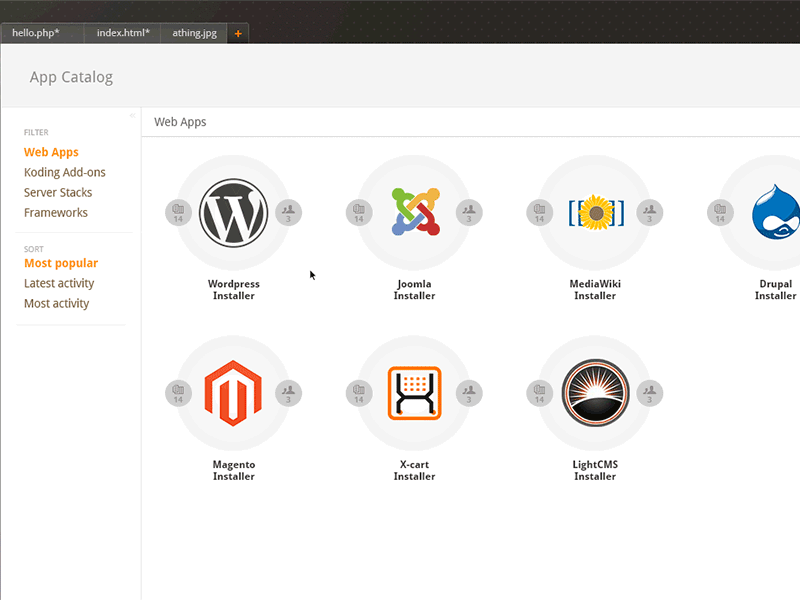Collapse the filter sidebar with the chevron

(x=132, y=115)
